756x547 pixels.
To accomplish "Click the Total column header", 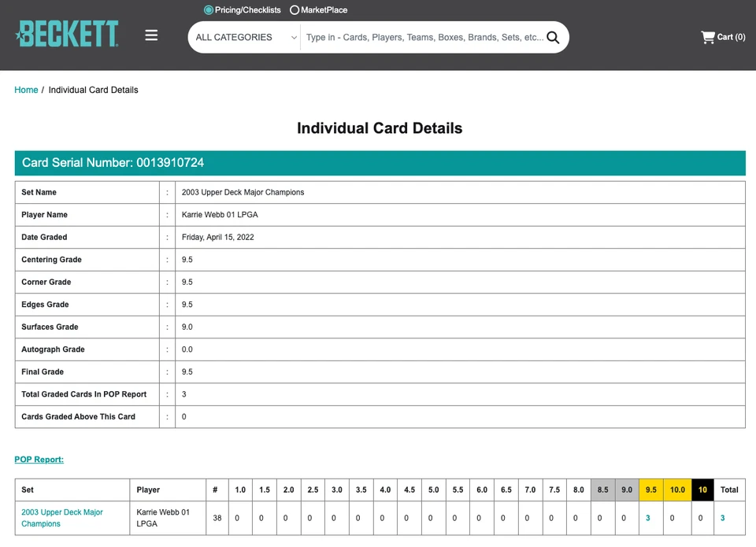I will tap(729, 490).
